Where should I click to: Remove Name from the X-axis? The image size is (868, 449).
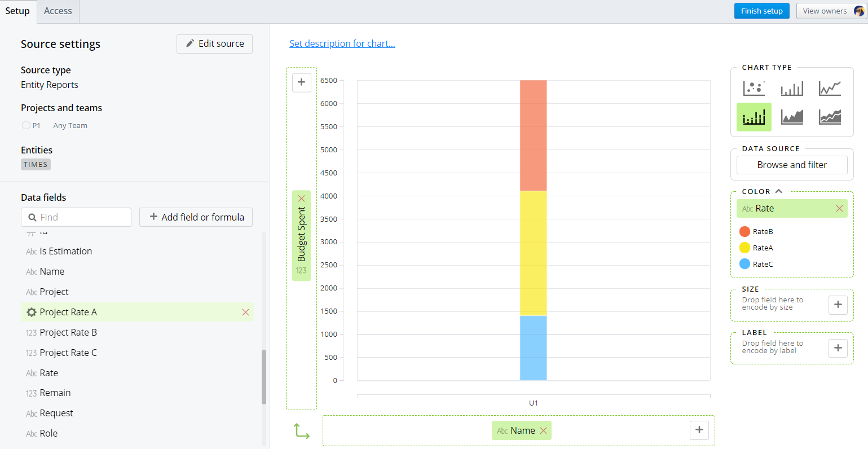[x=543, y=430]
